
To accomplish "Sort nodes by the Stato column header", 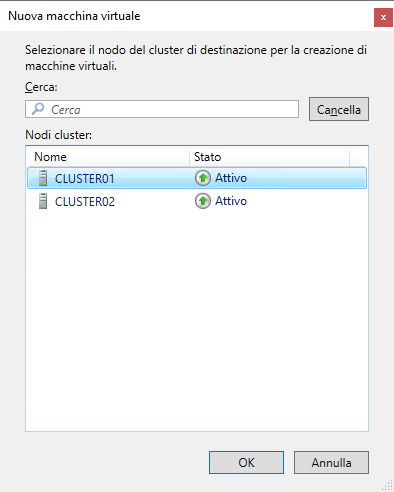I will pos(269,157).
